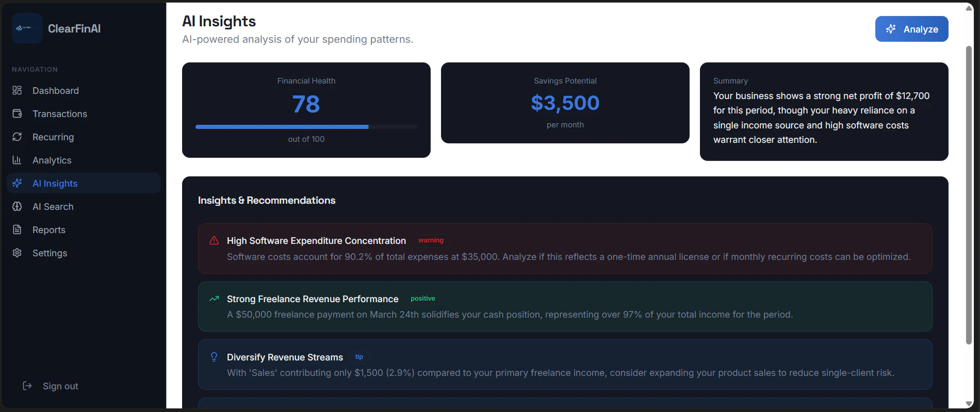
Task: Click the AI Search brain icon
Action: coord(17,206)
